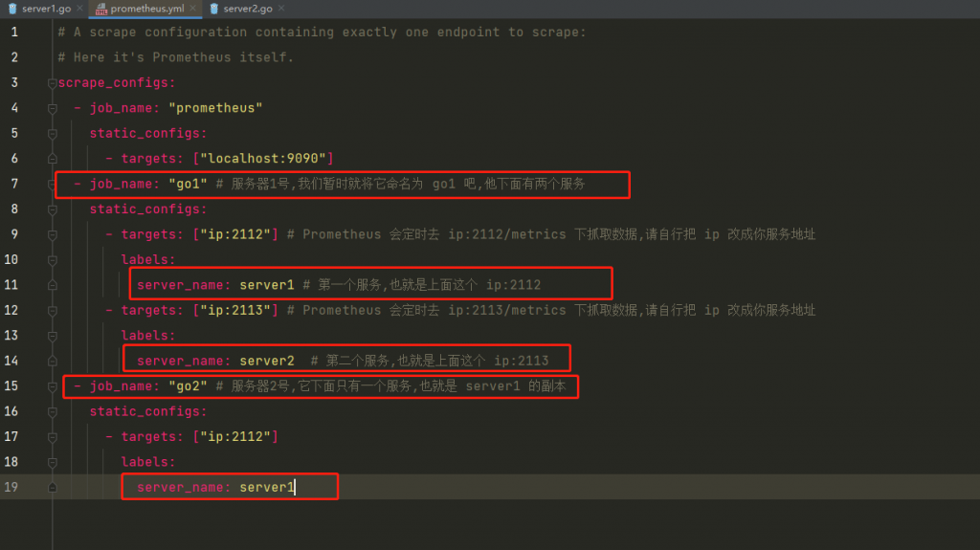Click the Go file icon on the server2.go tab

pyautogui.click(x=214, y=9)
